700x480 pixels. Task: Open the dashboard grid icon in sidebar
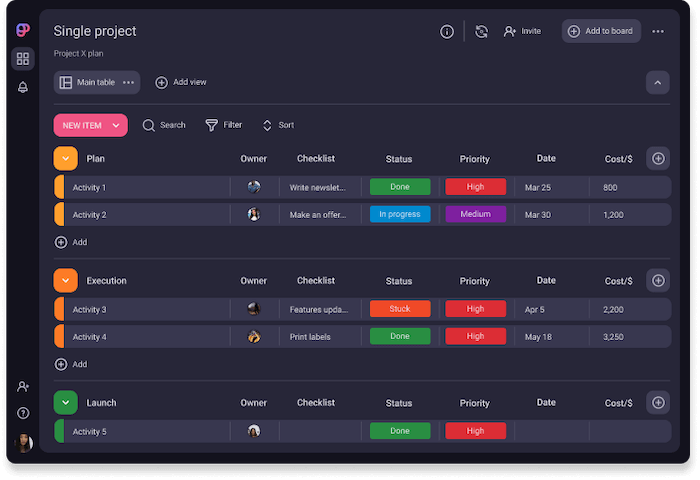pyautogui.click(x=23, y=59)
